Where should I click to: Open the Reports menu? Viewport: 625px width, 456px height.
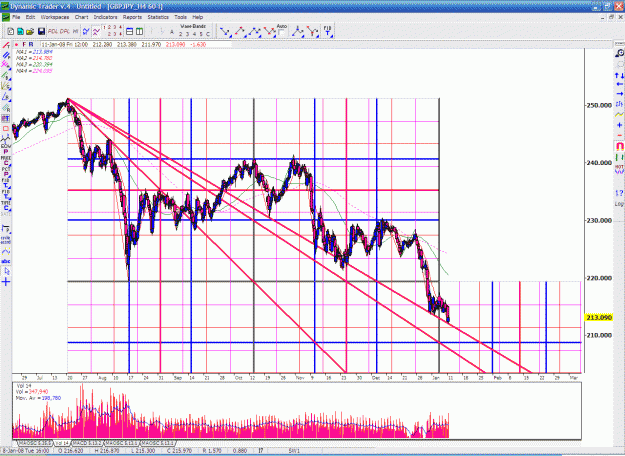tap(132, 17)
